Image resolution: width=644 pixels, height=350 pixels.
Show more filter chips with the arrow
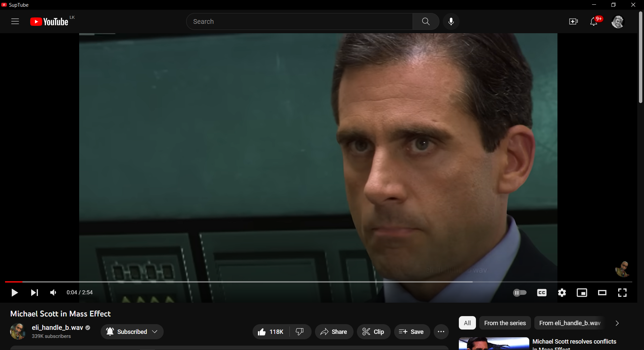click(617, 323)
